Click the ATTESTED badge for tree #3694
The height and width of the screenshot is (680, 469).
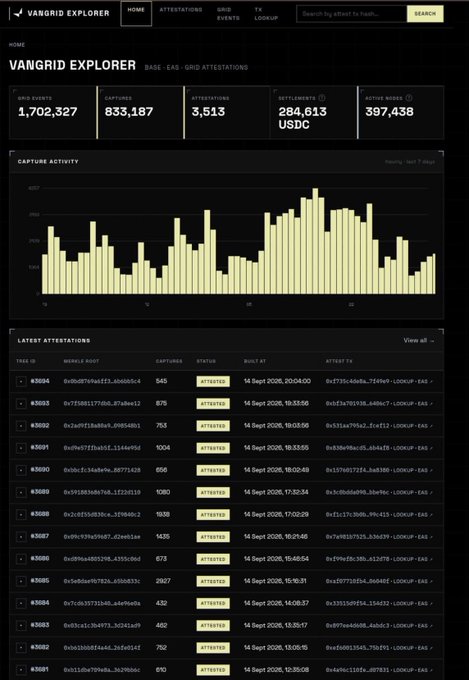pyautogui.click(x=213, y=382)
